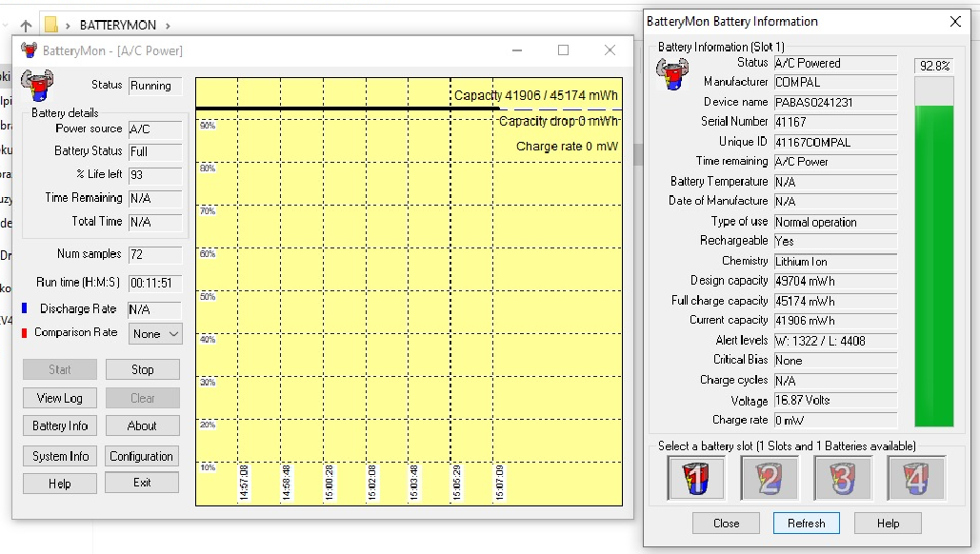Click Refresh in Battery Information dialog

click(x=807, y=524)
